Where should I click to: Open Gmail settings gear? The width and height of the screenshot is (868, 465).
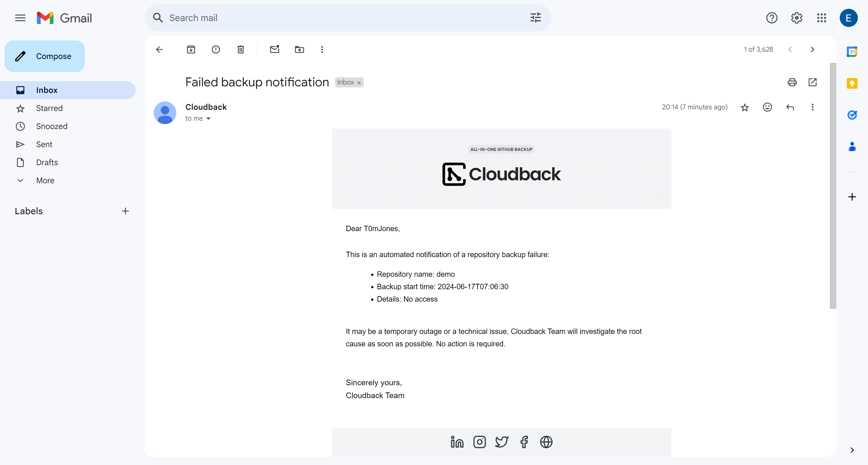tap(797, 18)
